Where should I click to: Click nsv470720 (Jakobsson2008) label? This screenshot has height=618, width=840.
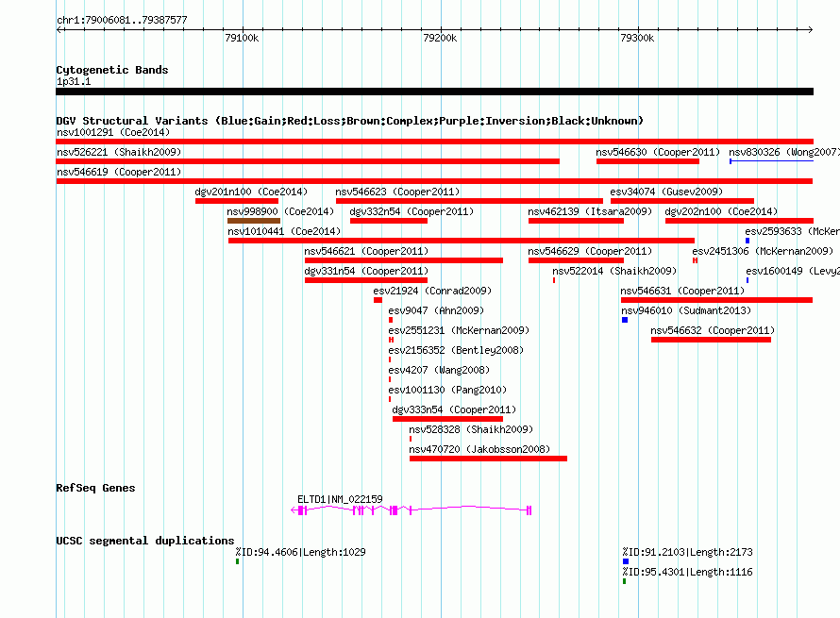coord(479,449)
